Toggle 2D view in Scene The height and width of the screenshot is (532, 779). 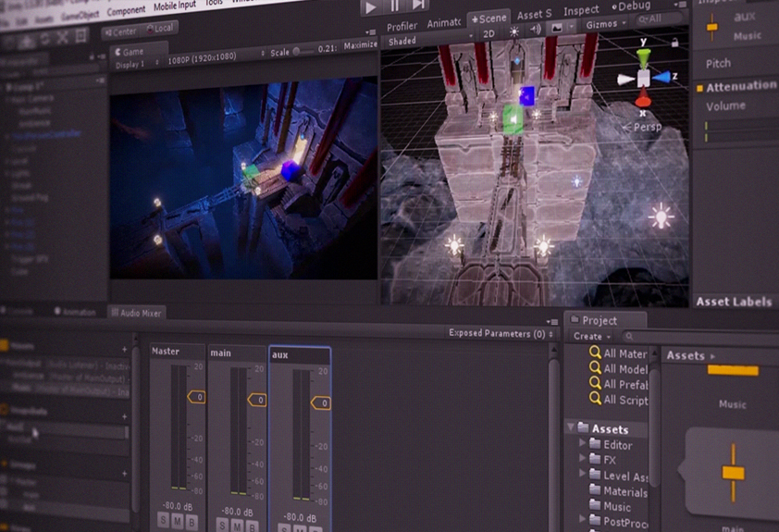pyautogui.click(x=488, y=34)
